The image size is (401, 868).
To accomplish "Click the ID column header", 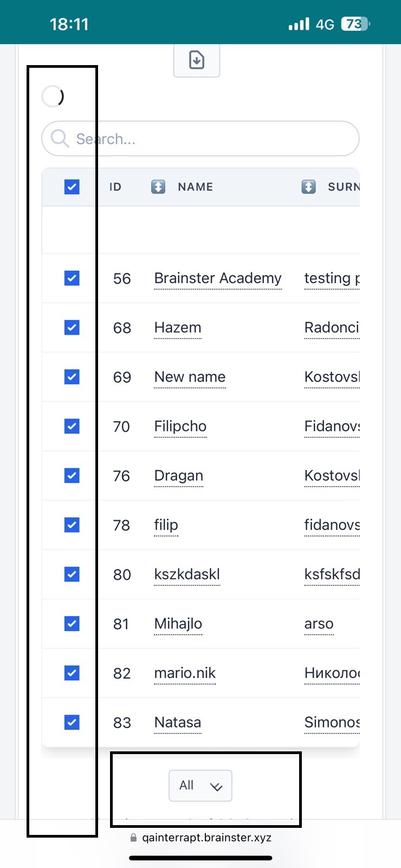I will click(x=115, y=187).
